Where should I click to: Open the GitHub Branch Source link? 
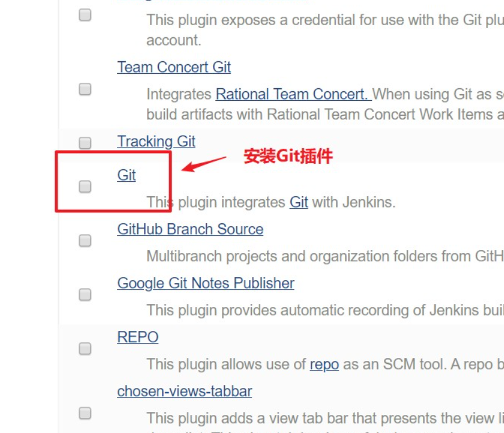coord(190,229)
